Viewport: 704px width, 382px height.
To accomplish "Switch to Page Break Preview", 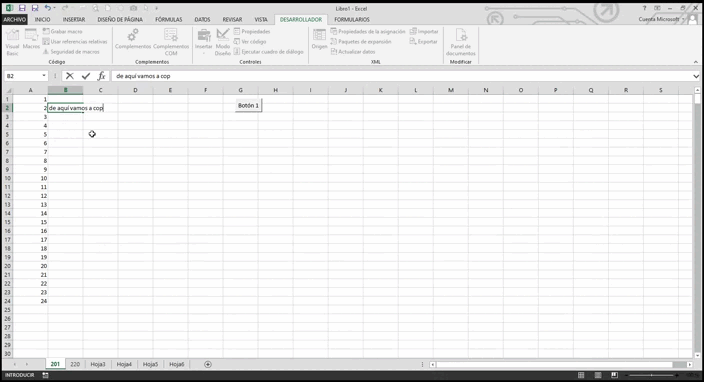I will [x=614, y=375].
